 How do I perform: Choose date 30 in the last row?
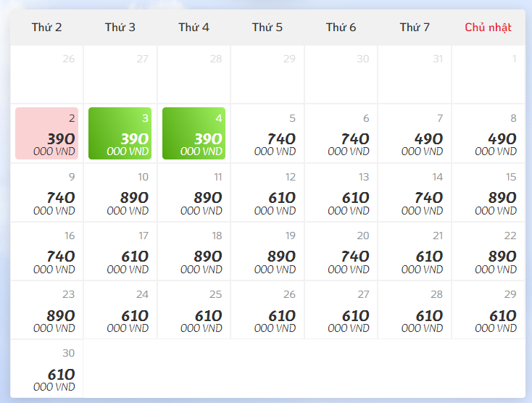(x=47, y=368)
